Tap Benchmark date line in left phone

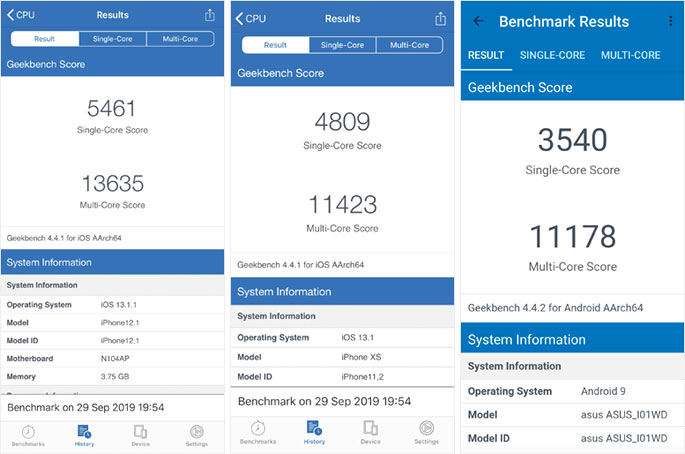coord(86,408)
